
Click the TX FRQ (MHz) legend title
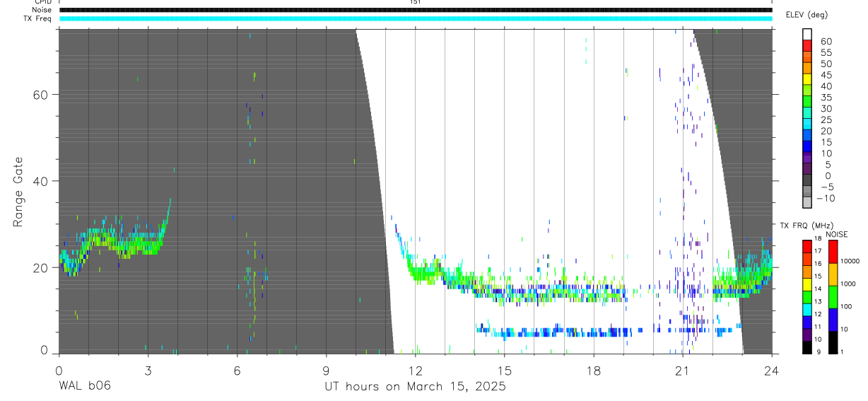pos(805,225)
